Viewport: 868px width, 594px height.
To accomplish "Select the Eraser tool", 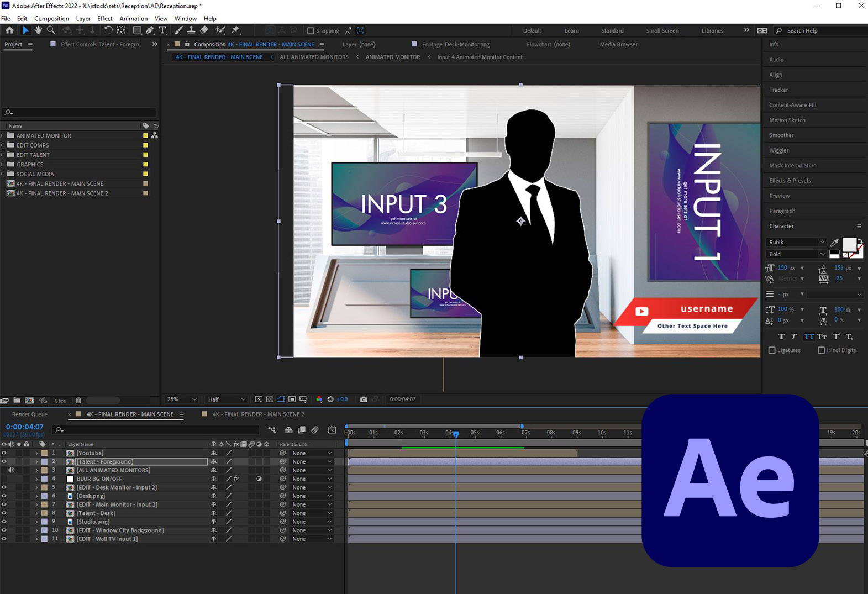I will (204, 30).
